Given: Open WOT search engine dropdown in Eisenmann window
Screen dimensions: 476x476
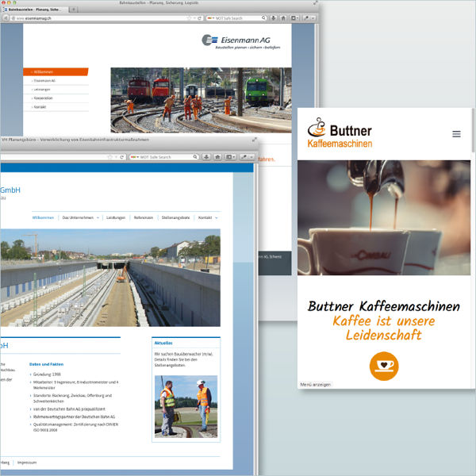Looking at the screenshot, I should coord(211,18).
